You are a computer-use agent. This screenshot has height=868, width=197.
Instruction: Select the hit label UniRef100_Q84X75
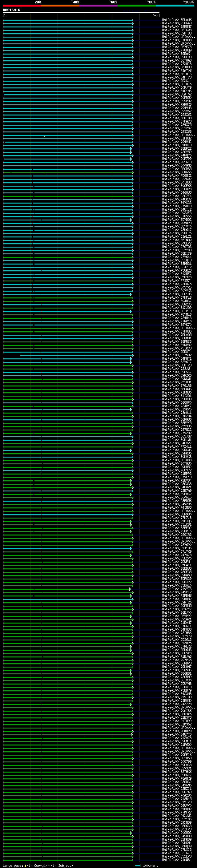[177, 125]
